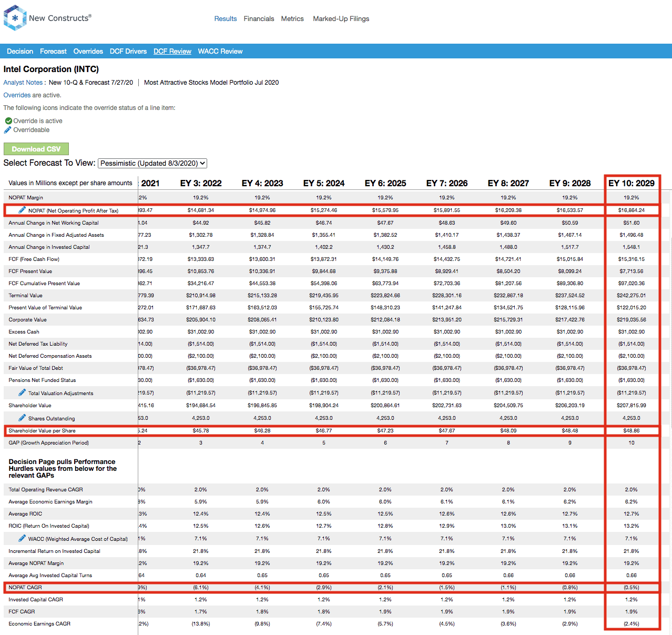Click the 'FCF (Free Cash Flow)' row label
The width and height of the screenshot is (672, 635).
click(34, 259)
